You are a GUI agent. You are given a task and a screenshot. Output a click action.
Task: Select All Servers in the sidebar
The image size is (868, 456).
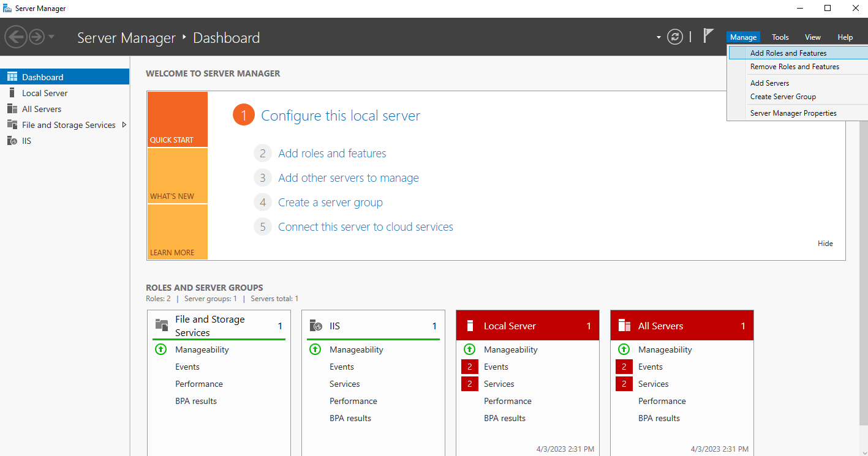(64, 109)
